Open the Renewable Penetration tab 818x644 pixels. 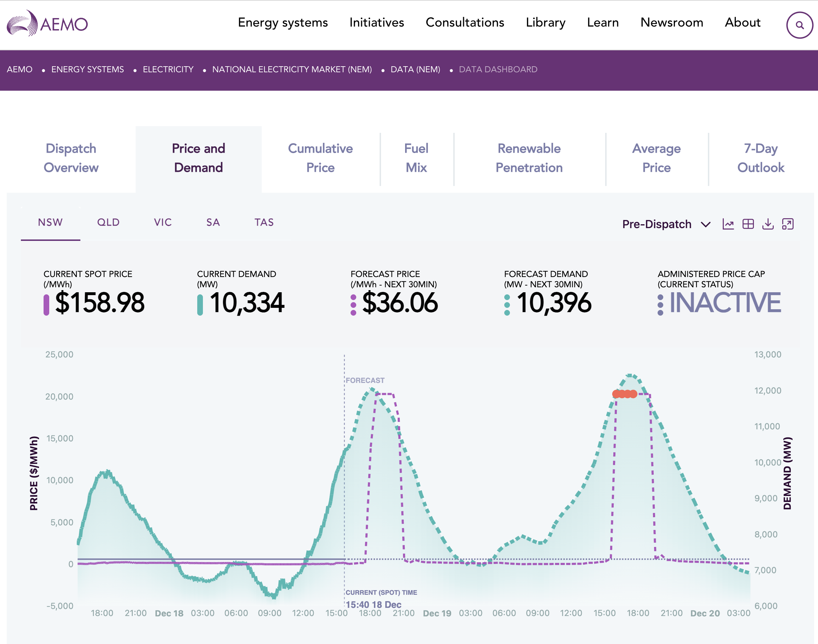coord(529,158)
